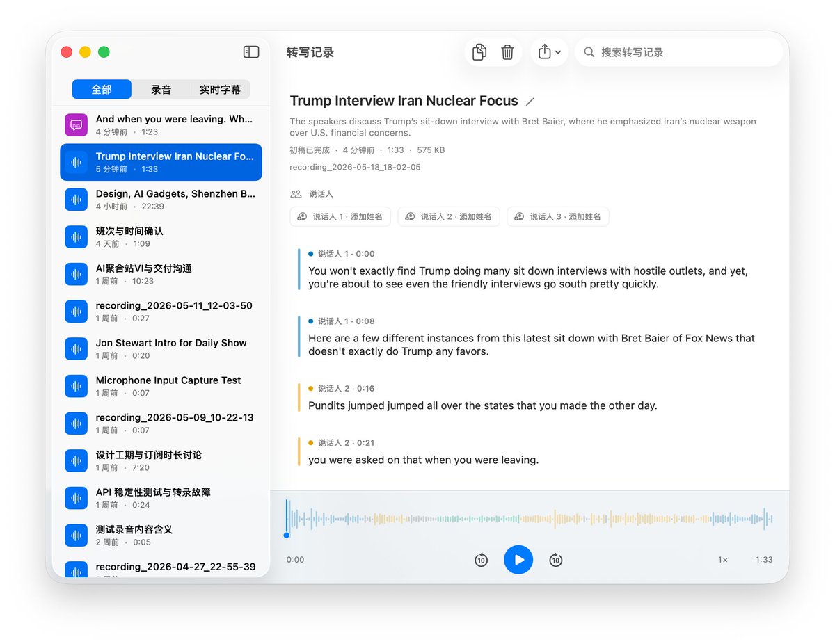Image resolution: width=835 pixels, height=644 pixels.
Task: Open the 设计工期与订阅时长讨论 title
Action: click(x=149, y=455)
